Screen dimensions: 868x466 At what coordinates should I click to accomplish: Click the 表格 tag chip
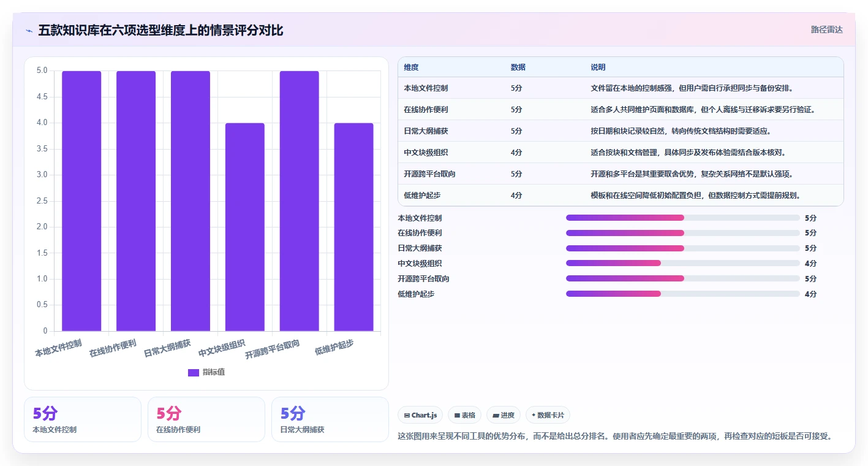465,415
